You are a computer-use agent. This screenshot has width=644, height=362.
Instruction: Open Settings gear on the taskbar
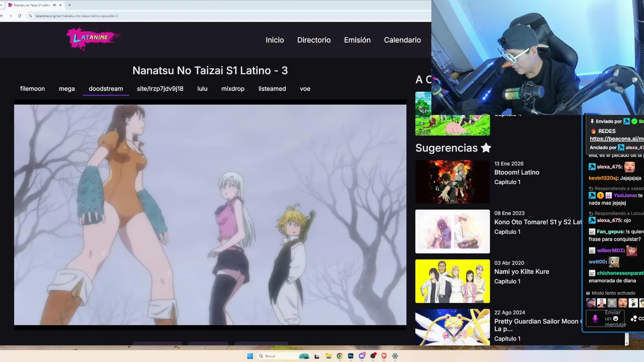point(395,356)
